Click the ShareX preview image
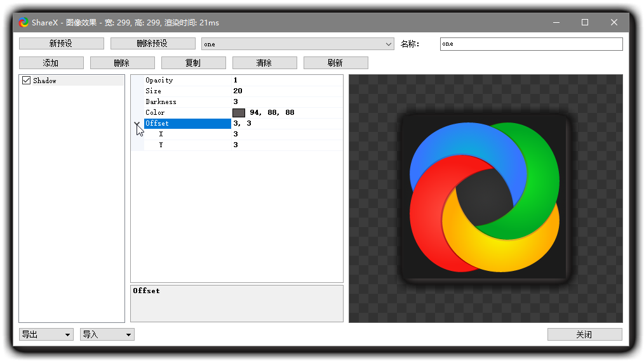 click(485, 199)
